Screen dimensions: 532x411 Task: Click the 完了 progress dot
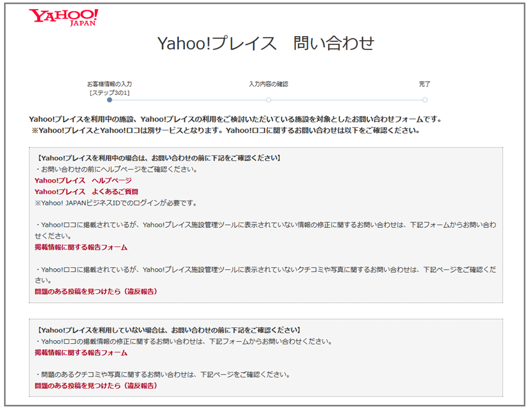(425, 100)
